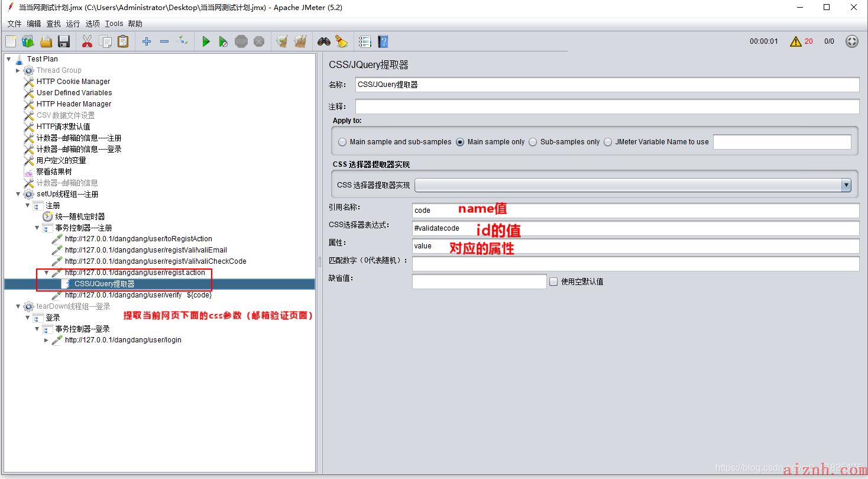Open the 编辑 menu
The image size is (868, 479).
(34, 24)
